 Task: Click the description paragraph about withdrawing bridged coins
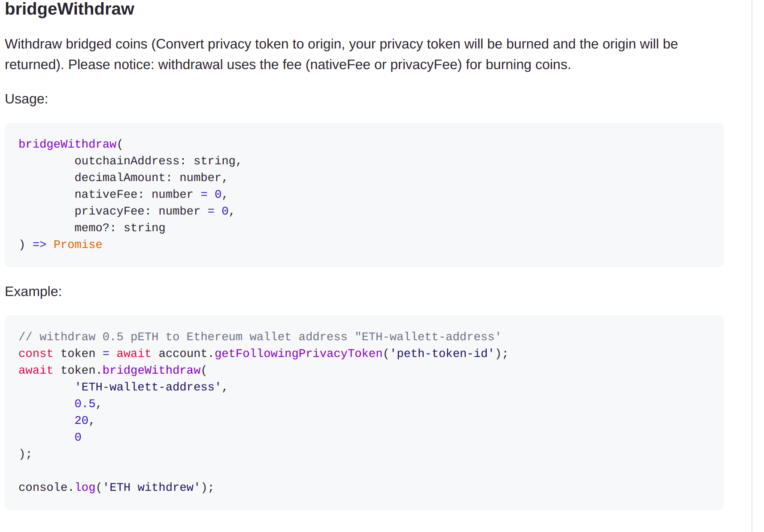coord(341,54)
